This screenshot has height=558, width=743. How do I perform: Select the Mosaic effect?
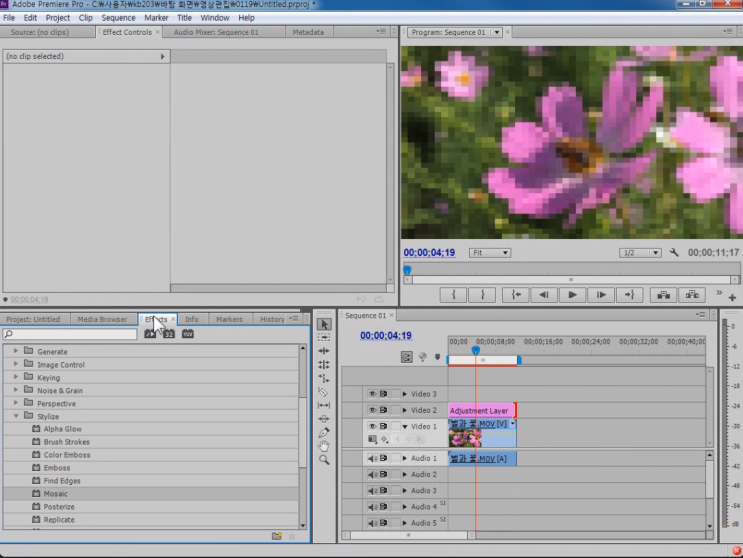point(56,494)
